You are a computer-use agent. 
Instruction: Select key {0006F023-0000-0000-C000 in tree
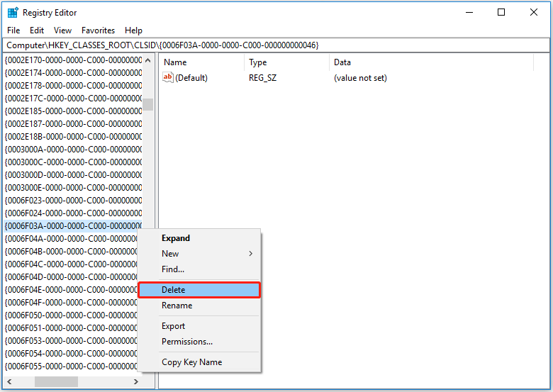[73, 200]
